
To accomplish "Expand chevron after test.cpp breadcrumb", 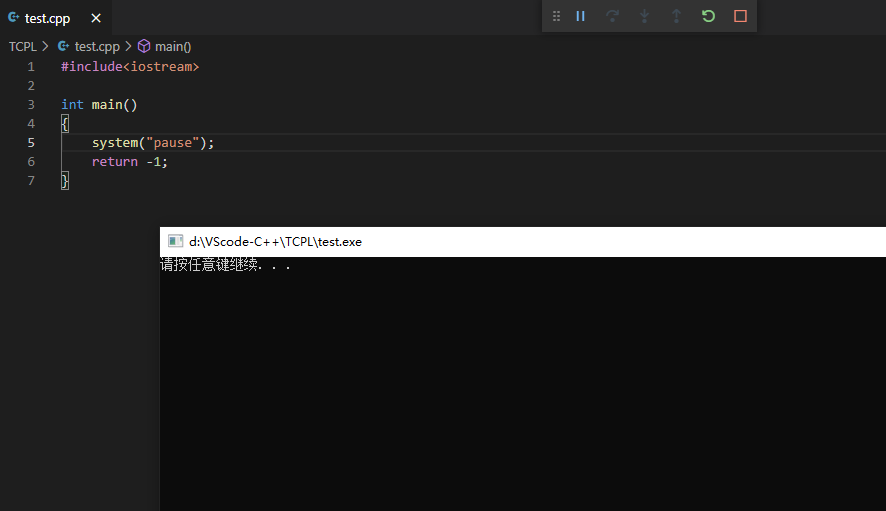I will [x=128, y=46].
